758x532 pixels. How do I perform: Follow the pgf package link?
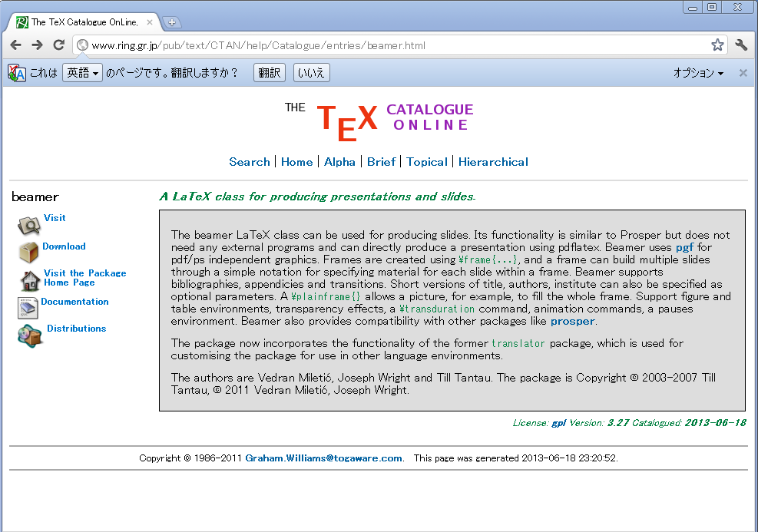coord(684,247)
